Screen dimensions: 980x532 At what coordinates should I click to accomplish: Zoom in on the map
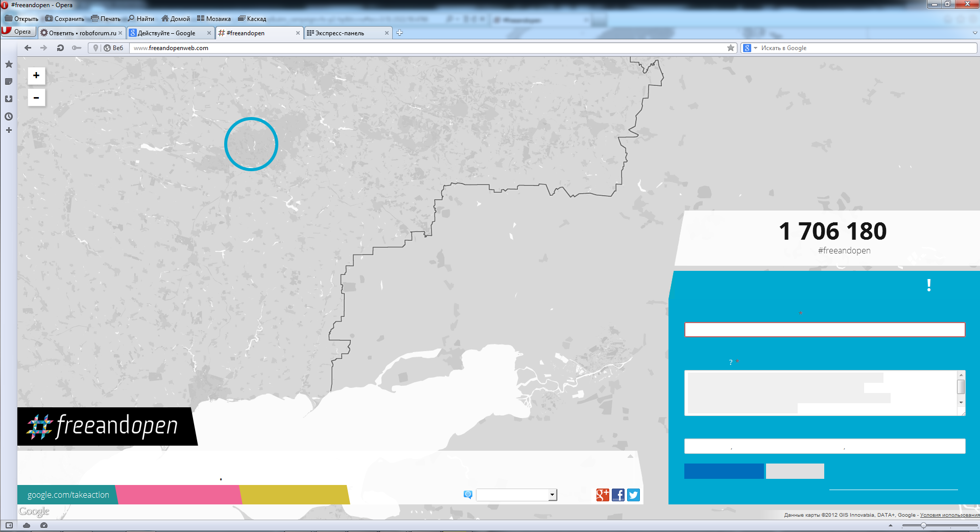click(36, 76)
